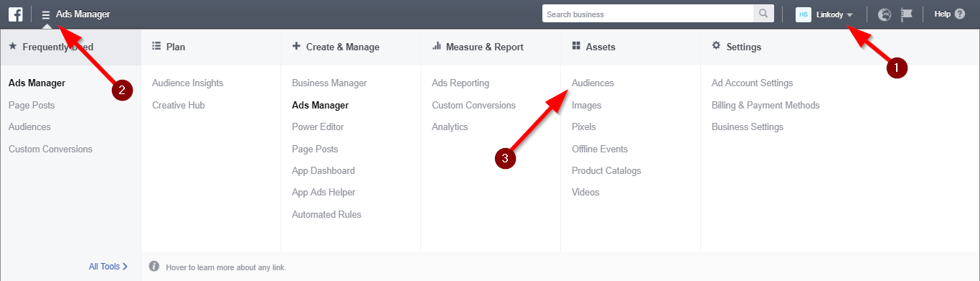This screenshot has height=281, width=980.
Task: Open the Help question mark icon
Action: (x=960, y=14)
